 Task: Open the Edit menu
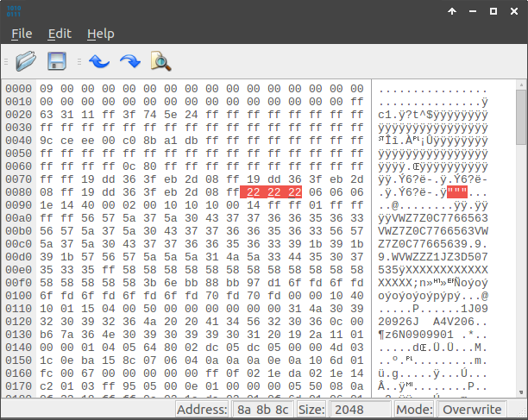pos(60,34)
